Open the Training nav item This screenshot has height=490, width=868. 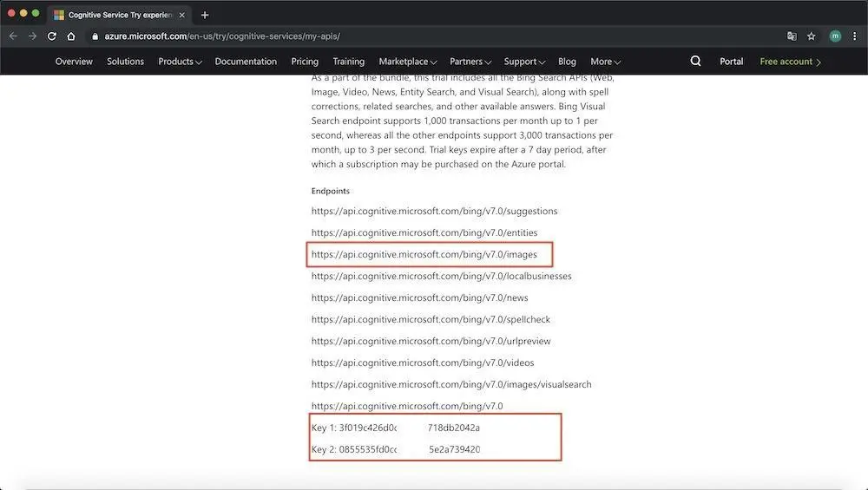(348, 62)
